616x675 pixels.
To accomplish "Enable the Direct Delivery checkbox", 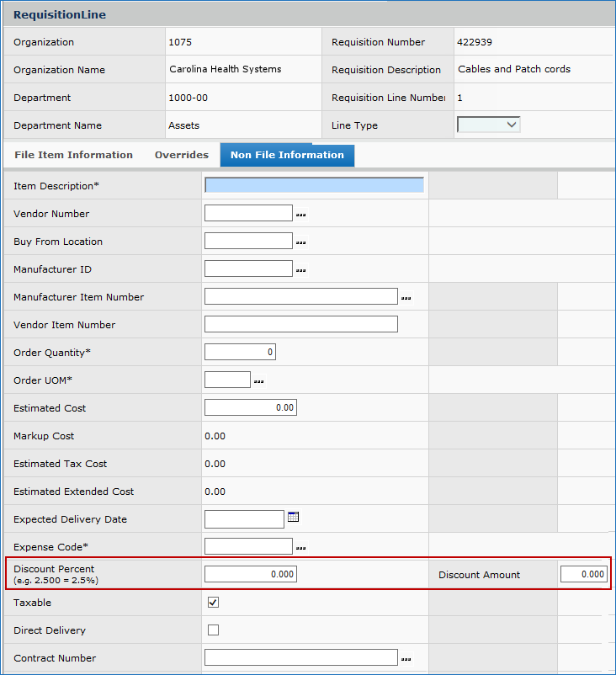I will (213, 630).
